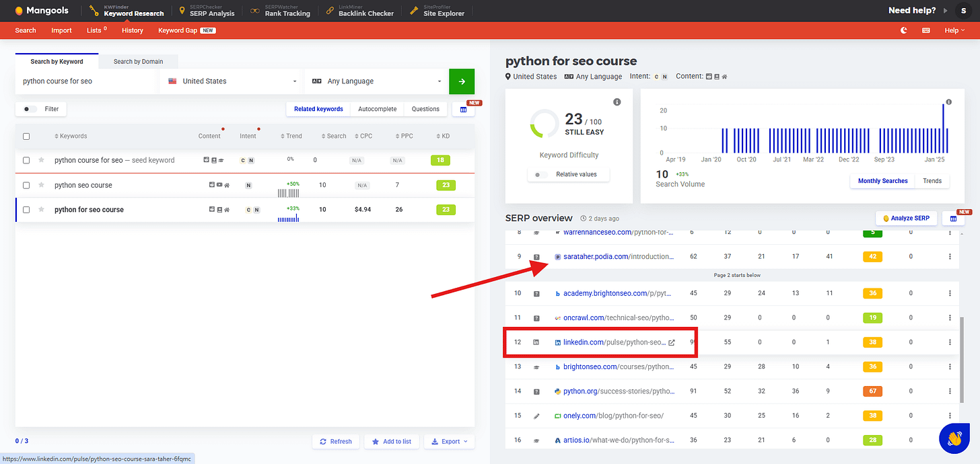
Task: Open the sarataher.podia.com result link
Action: pyautogui.click(x=618, y=256)
